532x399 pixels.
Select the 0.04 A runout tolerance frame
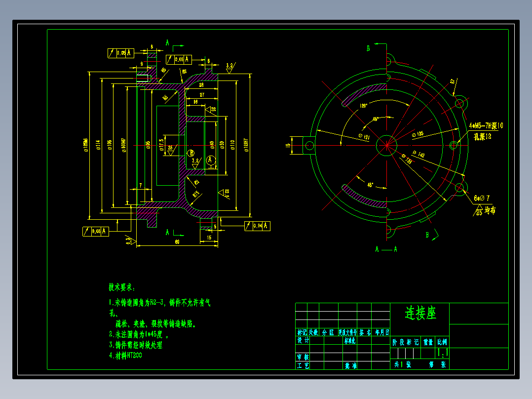coord(257,226)
